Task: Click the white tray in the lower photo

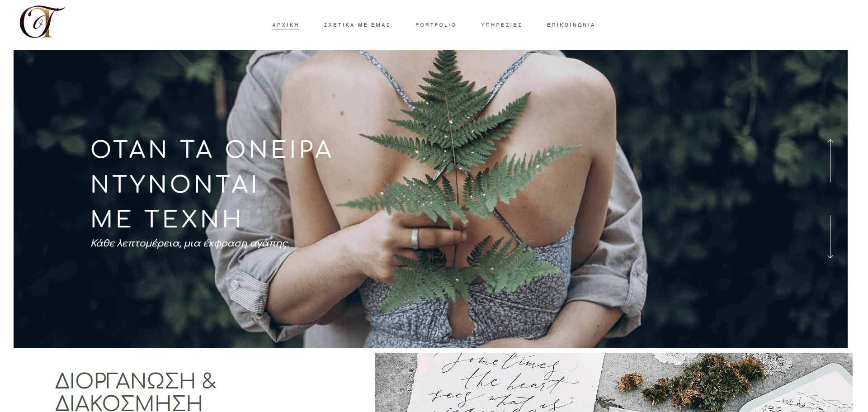Action: coord(809,392)
